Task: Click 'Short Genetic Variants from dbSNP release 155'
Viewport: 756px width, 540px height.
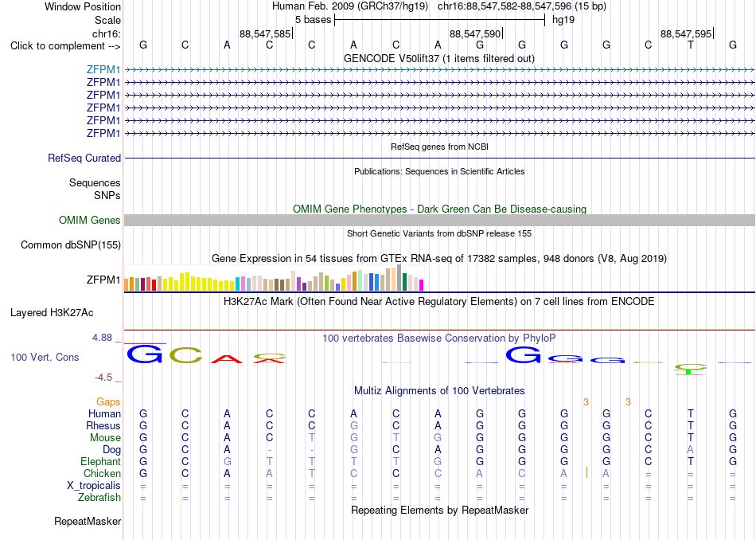Action: click(439, 233)
